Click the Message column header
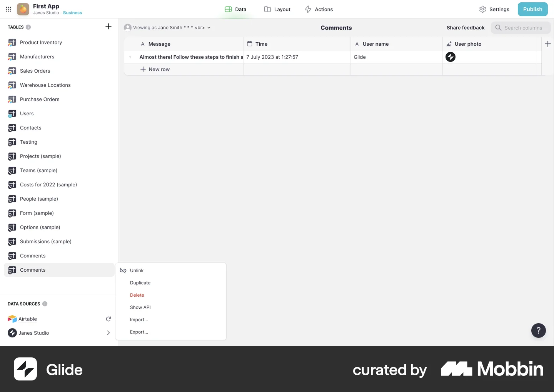554x392 pixels. pyautogui.click(x=184, y=44)
